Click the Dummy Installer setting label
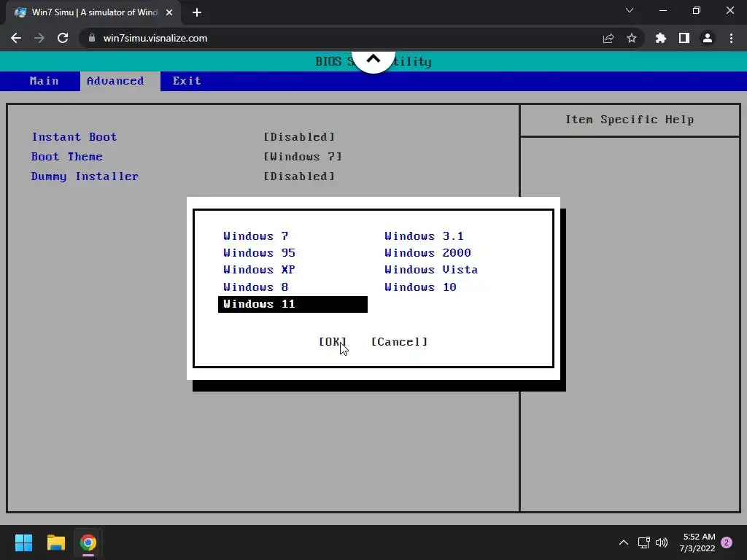 click(85, 176)
